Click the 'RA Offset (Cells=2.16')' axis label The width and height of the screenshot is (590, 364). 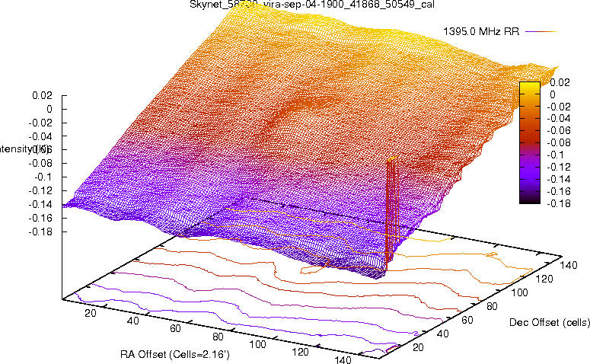(x=175, y=354)
